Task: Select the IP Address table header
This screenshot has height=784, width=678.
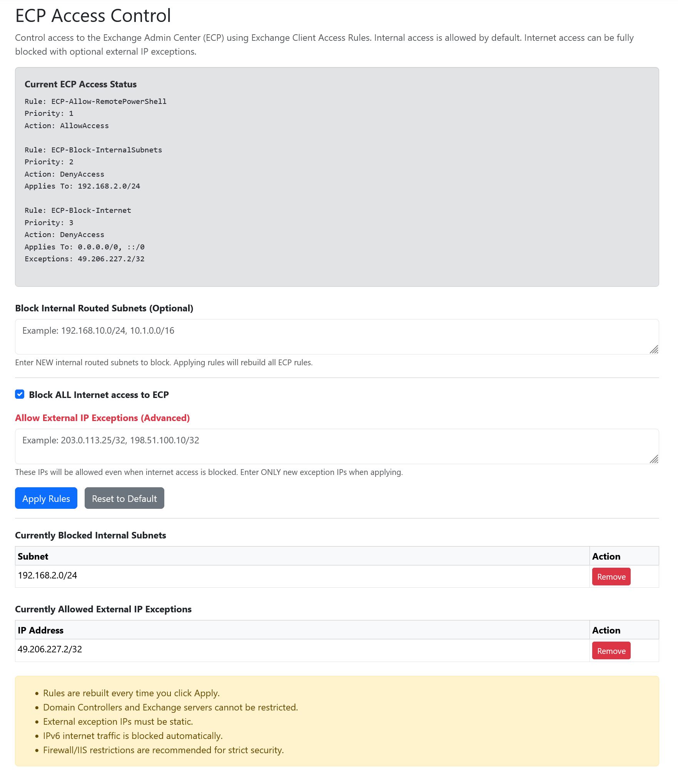Action: pyautogui.click(x=40, y=630)
